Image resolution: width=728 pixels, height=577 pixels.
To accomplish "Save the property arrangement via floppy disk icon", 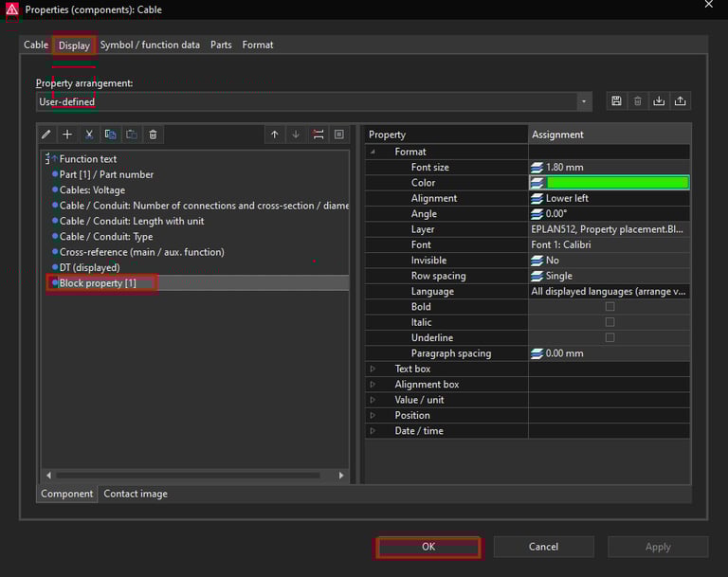I will pos(616,101).
